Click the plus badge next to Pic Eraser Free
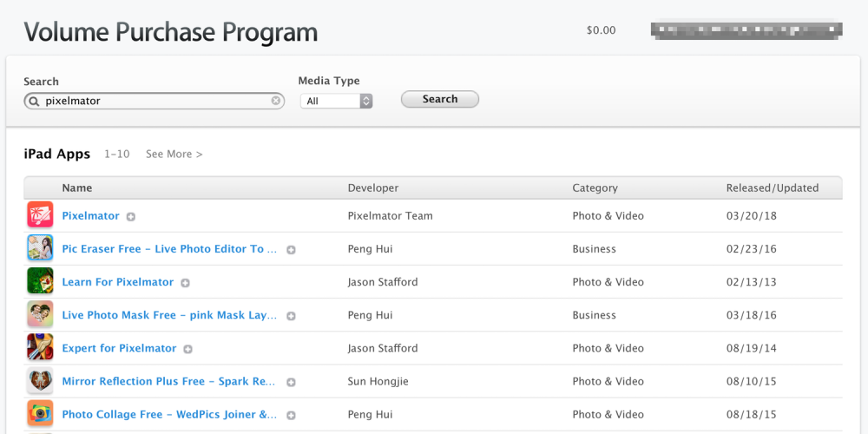This screenshot has width=868, height=434. coord(291,250)
